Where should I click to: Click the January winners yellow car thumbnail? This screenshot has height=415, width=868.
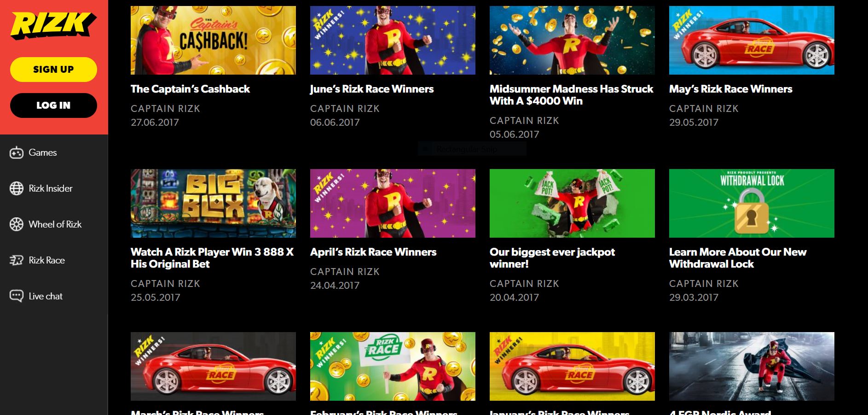tap(572, 366)
